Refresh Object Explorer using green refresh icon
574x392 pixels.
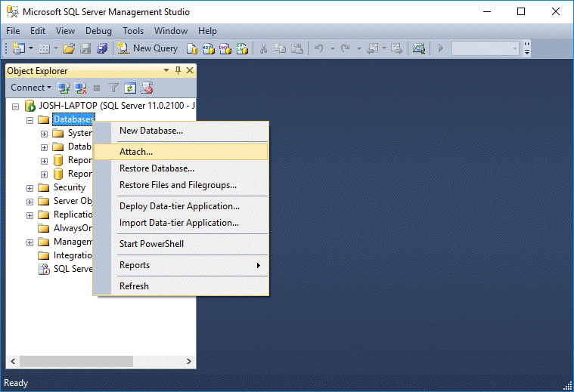tap(130, 88)
